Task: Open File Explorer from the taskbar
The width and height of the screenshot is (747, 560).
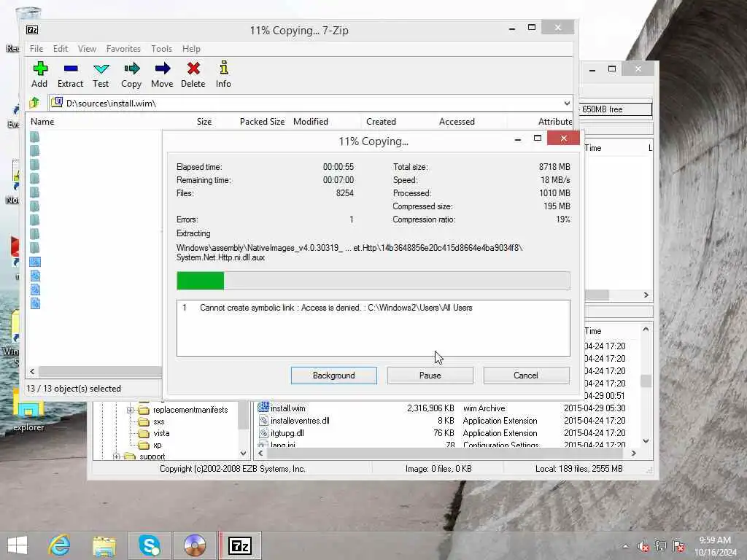Action: (x=104, y=545)
